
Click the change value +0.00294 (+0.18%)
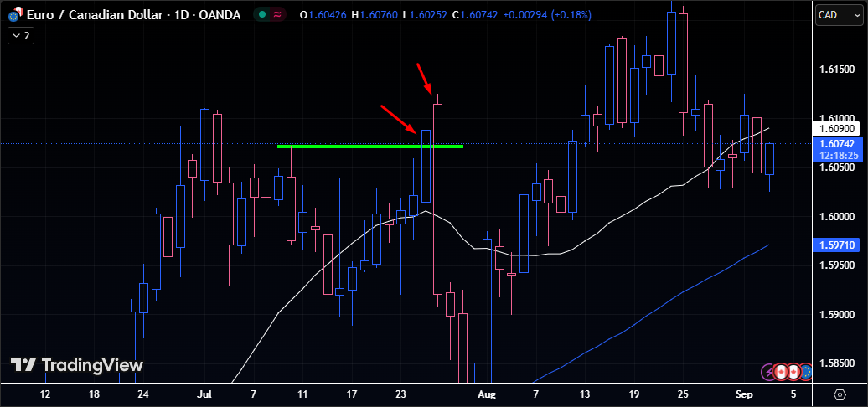click(547, 15)
